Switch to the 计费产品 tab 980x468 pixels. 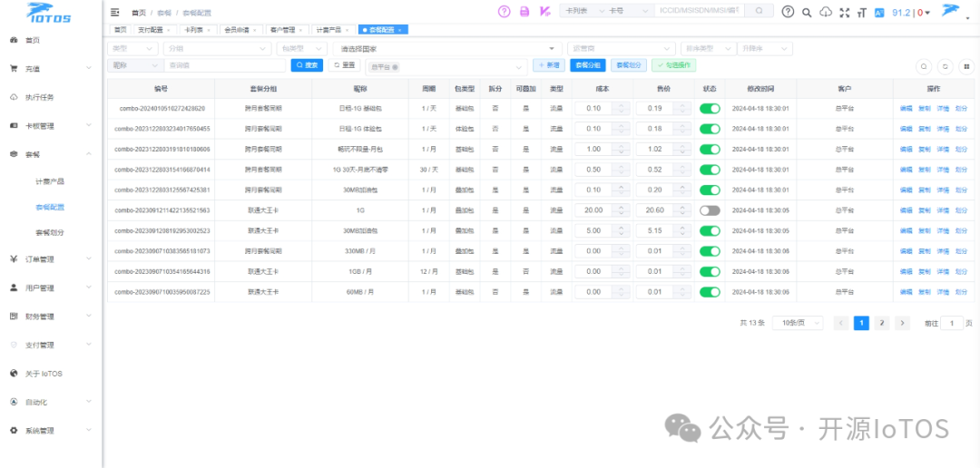(x=332, y=30)
